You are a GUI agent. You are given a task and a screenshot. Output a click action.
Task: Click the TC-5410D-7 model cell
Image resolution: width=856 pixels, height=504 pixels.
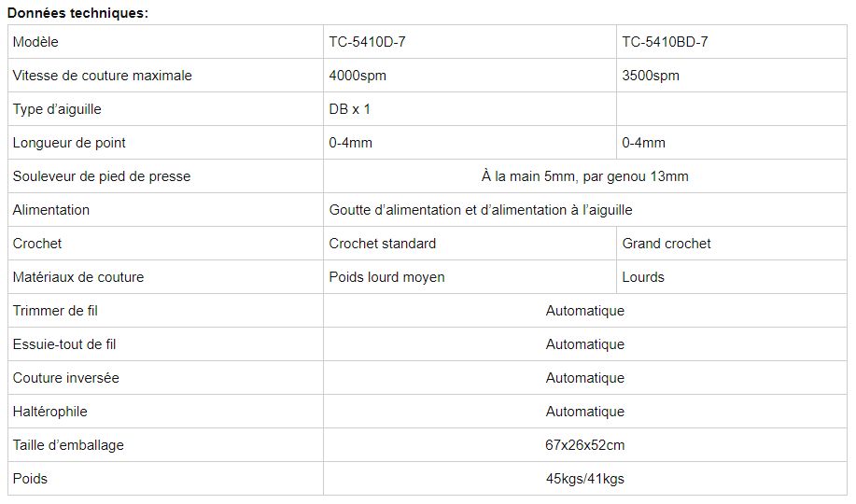tap(367, 42)
